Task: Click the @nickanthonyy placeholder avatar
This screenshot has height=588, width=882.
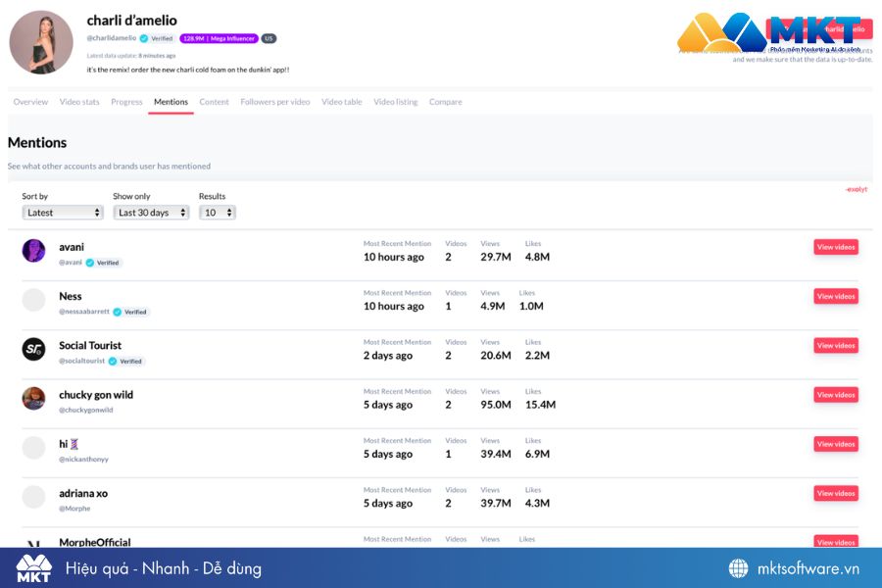Action: [33, 447]
